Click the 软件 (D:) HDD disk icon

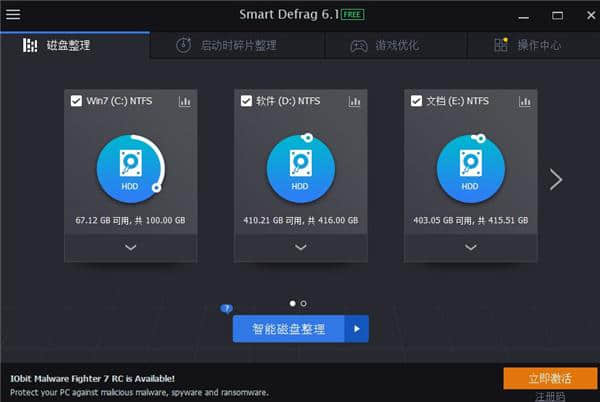point(300,166)
